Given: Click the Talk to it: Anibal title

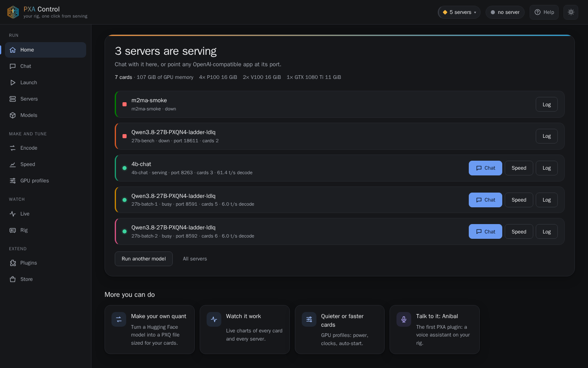Looking at the screenshot, I should pos(437,316).
